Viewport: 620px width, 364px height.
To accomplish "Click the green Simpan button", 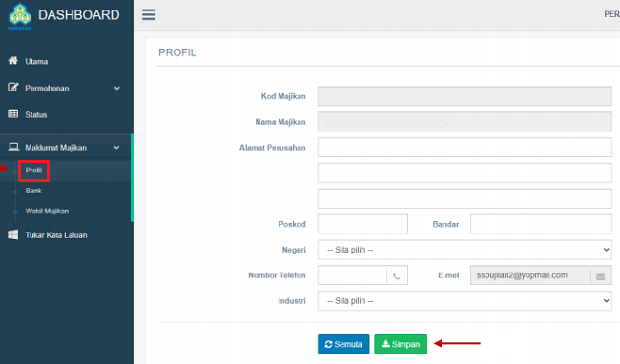I will pos(401,344).
